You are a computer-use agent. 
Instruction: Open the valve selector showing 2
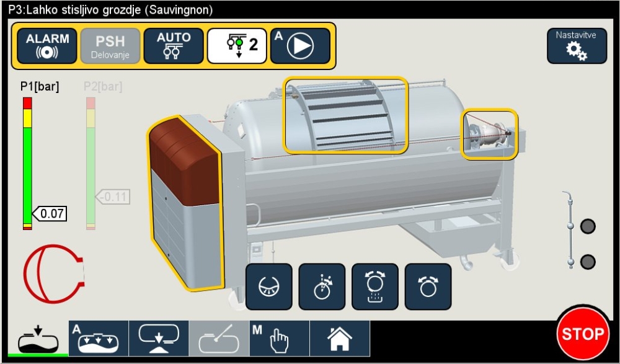tap(237, 46)
